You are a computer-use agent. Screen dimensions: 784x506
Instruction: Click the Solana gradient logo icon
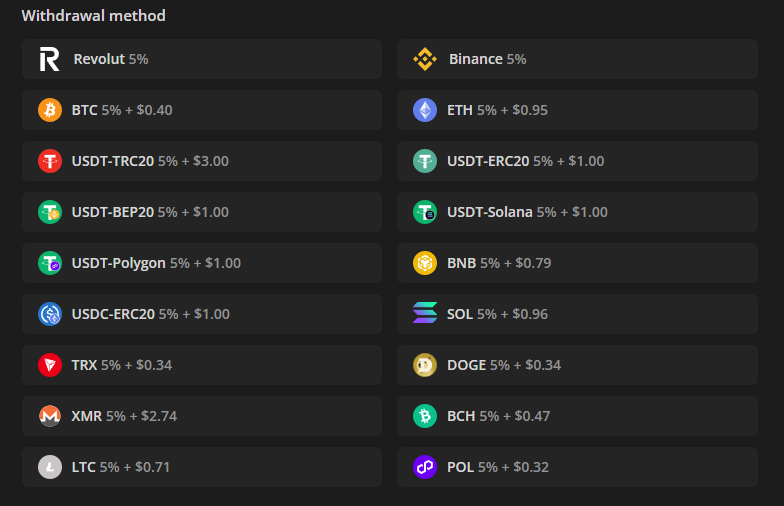(425, 313)
